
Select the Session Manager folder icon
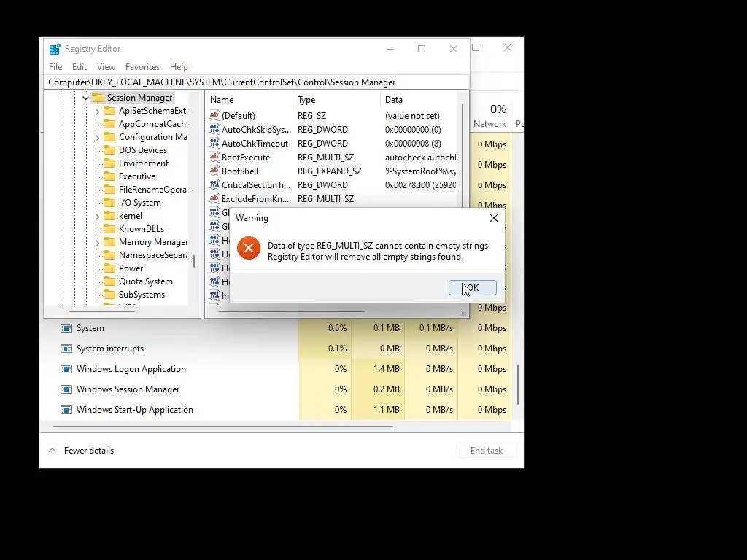[x=98, y=98]
